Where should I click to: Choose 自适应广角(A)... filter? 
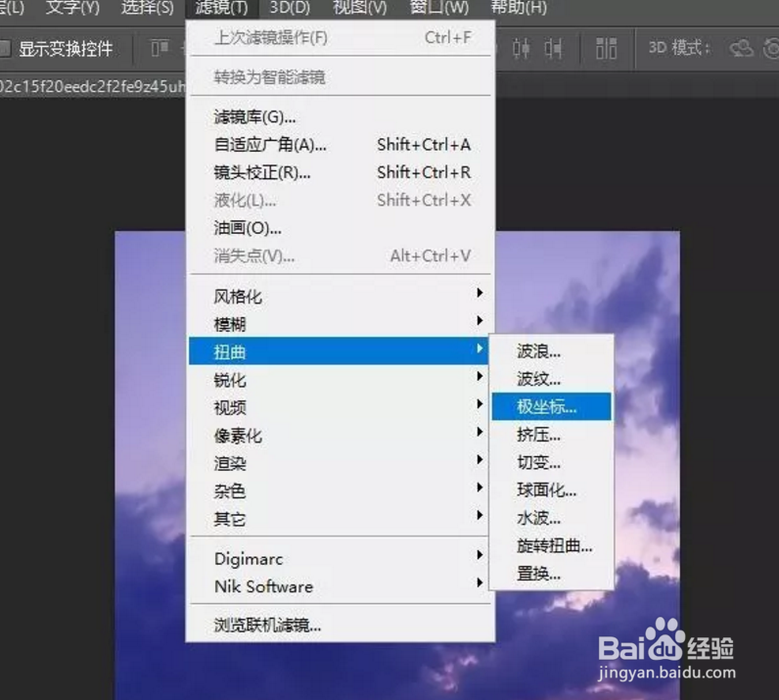[x=341, y=145]
